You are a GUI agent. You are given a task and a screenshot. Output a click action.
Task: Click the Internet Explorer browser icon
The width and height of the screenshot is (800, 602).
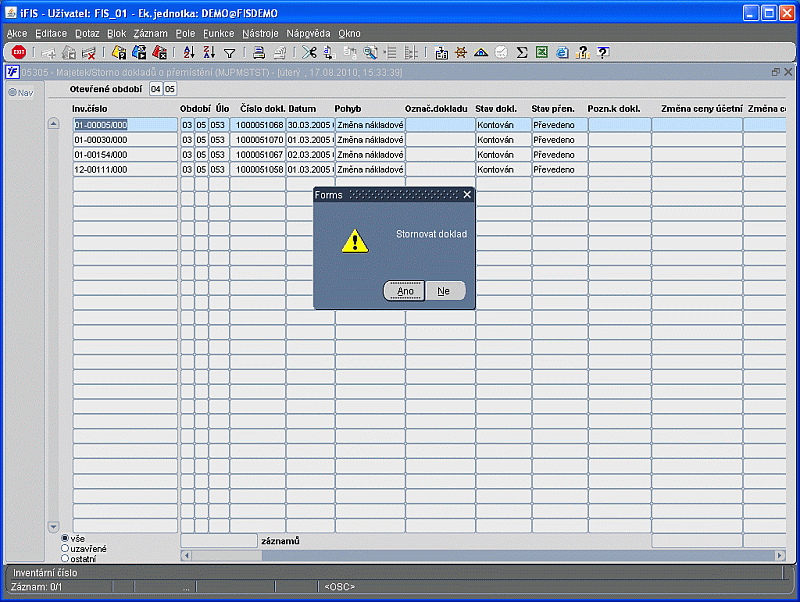[562, 52]
